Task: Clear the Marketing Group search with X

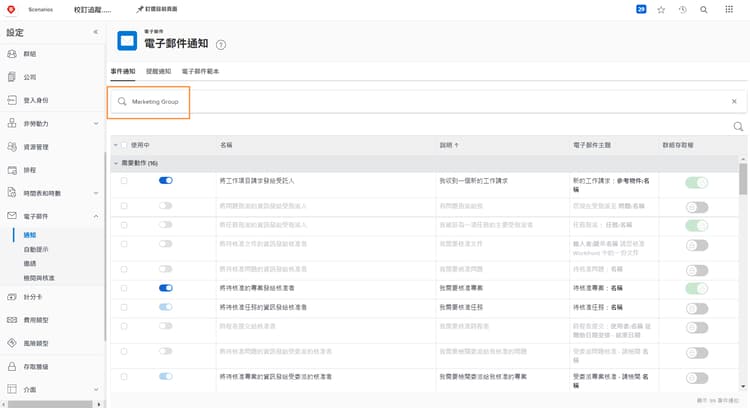Action: 734,101
